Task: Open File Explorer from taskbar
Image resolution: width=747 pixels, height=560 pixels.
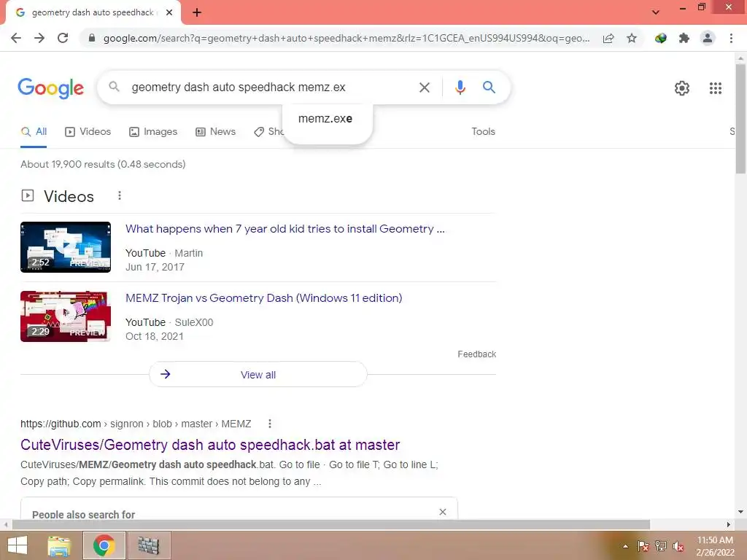Action: (x=59, y=545)
